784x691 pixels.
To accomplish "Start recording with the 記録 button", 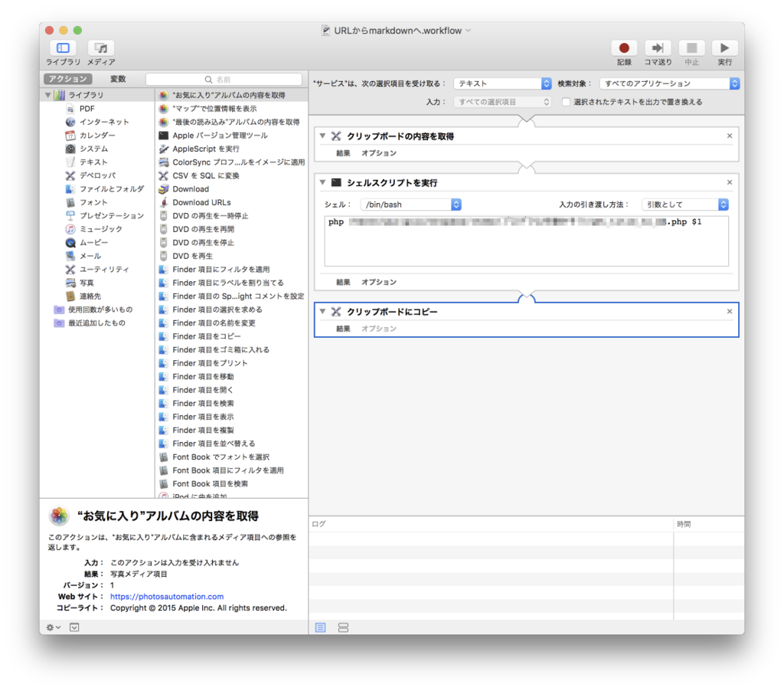I will pyautogui.click(x=623, y=48).
